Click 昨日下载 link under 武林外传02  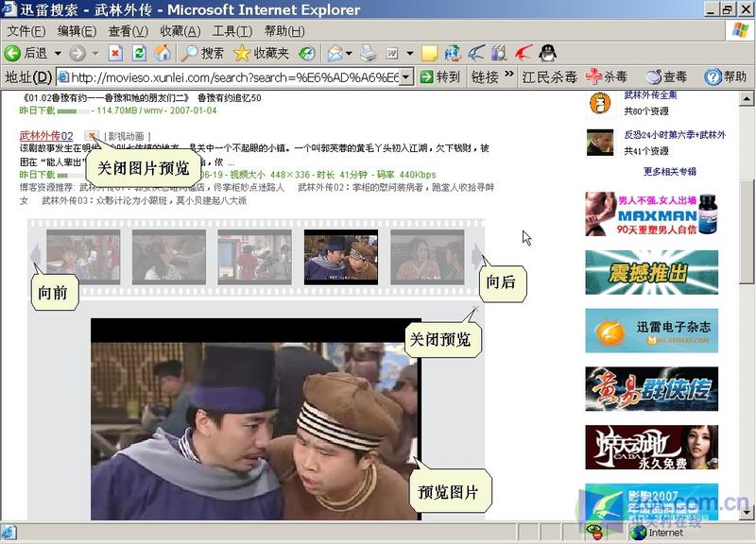(x=37, y=175)
